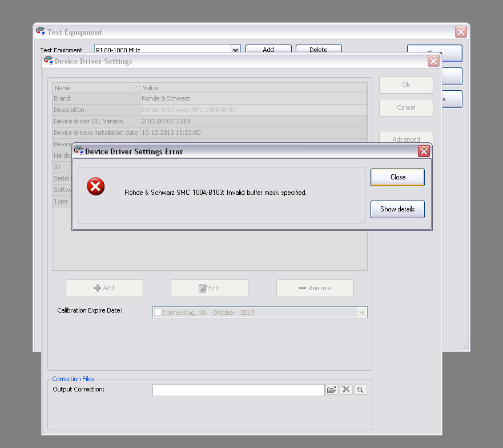
Task: Select the Type row
Action: pos(62,201)
